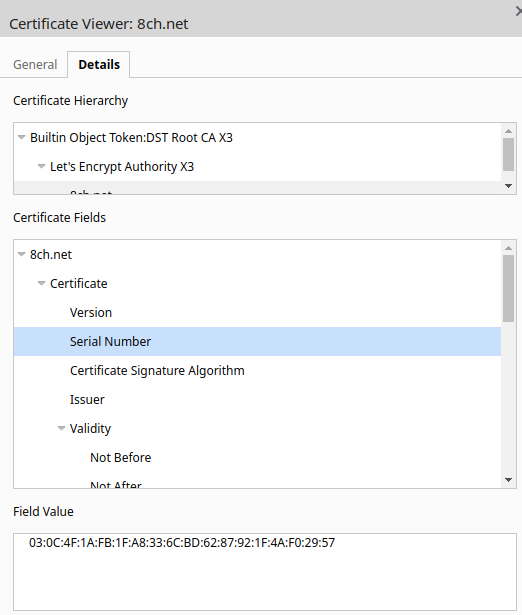Collapse Let's Encrypt Authority X3 node
This screenshot has height=615, width=522.
(41, 166)
